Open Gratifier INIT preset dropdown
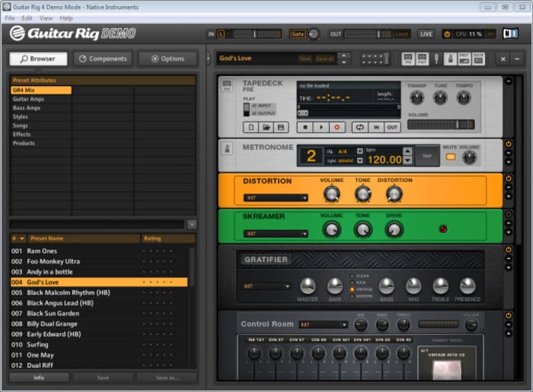Screen dimensions: 533x392 click(266, 286)
